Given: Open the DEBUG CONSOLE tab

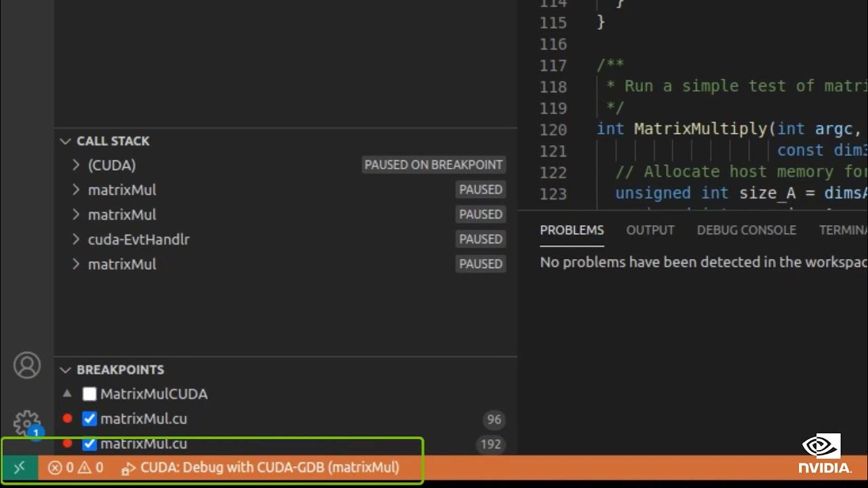Looking at the screenshot, I should [747, 230].
